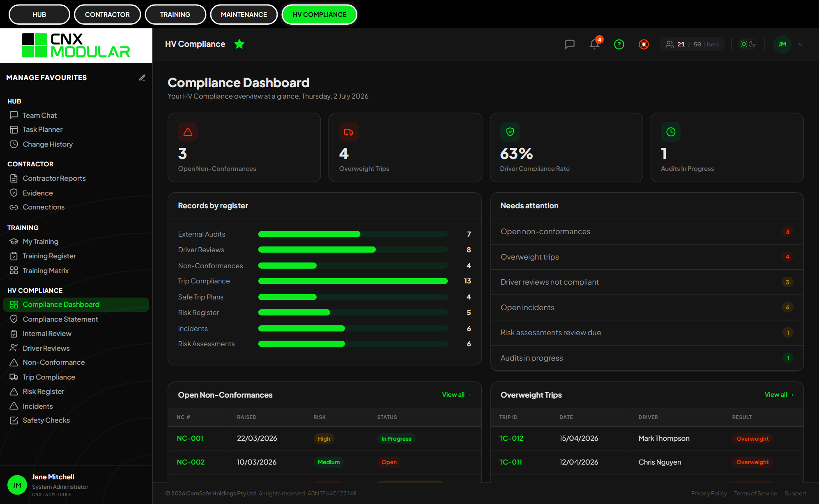Image resolution: width=819 pixels, height=504 pixels.
Task: Open Trip Compliance in sidebar
Action: pos(76,377)
